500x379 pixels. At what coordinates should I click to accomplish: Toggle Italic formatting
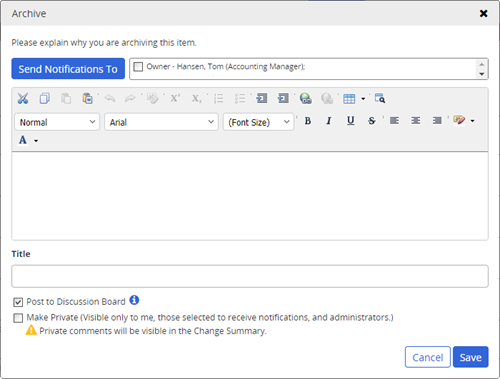[x=329, y=121]
